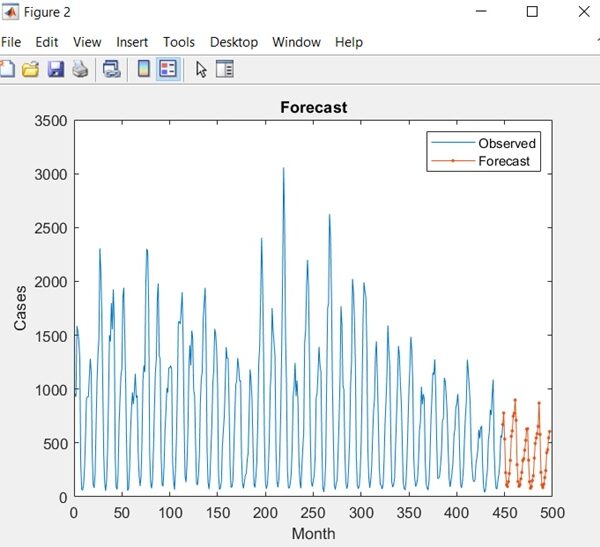The width and height of the screenshot is (600, 547).
Task: Click the Observed legend entry
Action: pos(507,143)
